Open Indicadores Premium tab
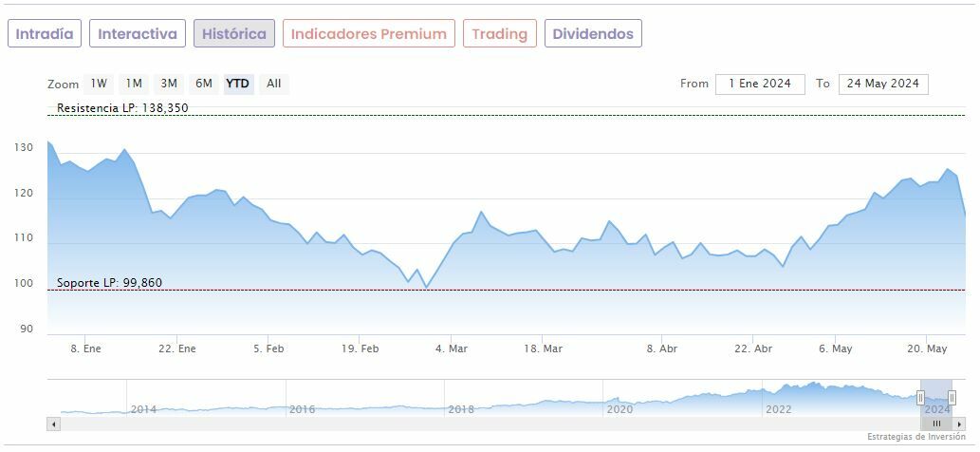Image resolution: width=980 pixels, height=452 pixels. point(368,34)
